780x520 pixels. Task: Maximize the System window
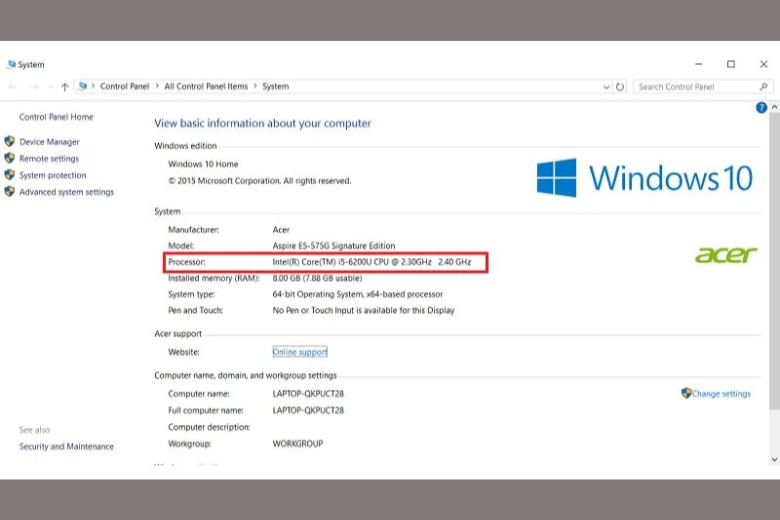coord(731,64)
